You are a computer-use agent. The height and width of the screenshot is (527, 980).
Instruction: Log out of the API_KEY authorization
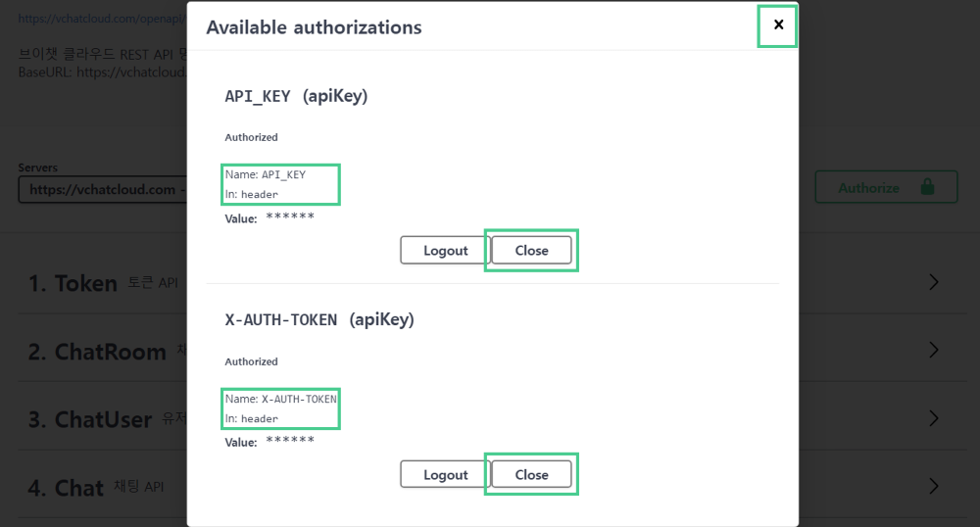[x=445, y=250]
